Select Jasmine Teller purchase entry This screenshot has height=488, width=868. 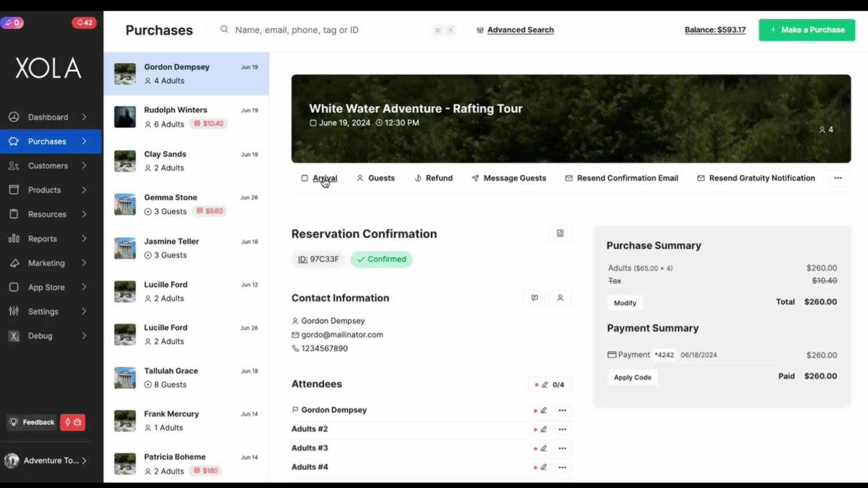[x=186, y=248]
